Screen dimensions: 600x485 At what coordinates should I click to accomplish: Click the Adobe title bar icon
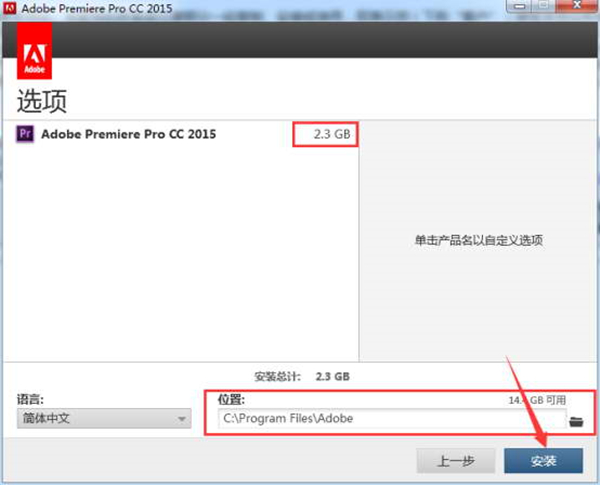pos(9,8)
